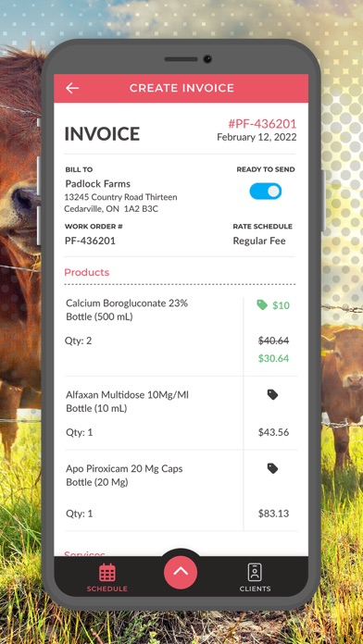The height and width of the screenshot is (644, 363).
Task: Click discounted price $30.64
Action: pyautogui.click(x=273, y=359)
